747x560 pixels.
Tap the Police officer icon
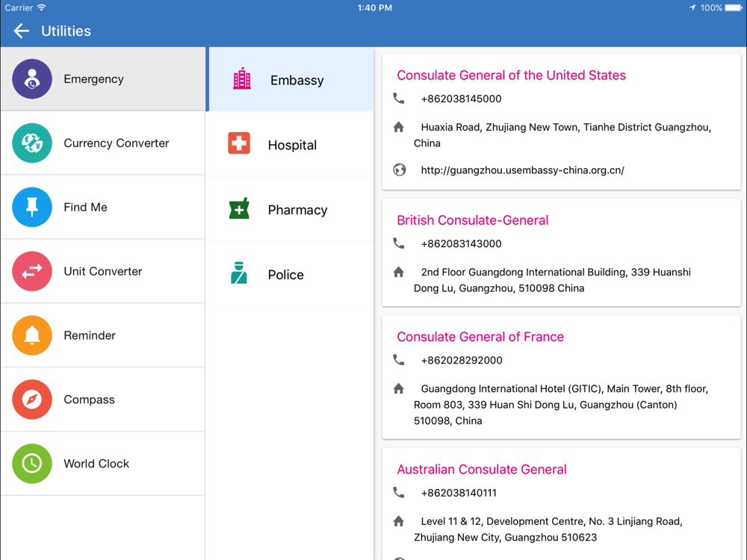tap(239, 273)
